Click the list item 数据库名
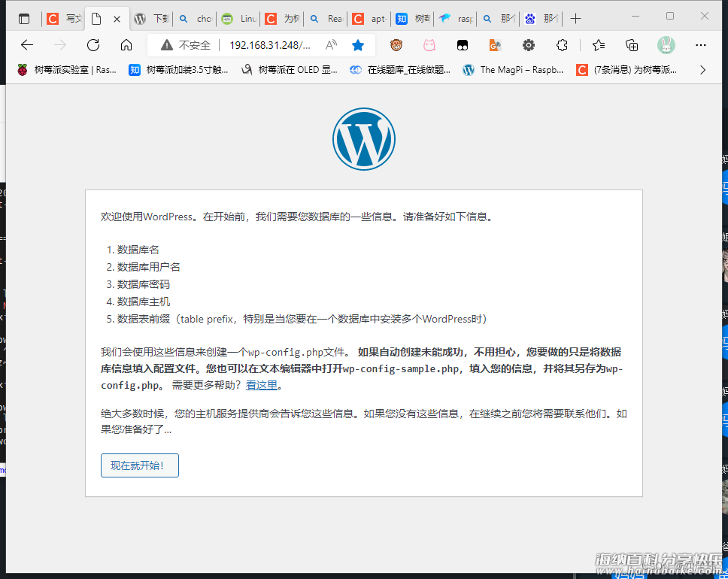 138,250
